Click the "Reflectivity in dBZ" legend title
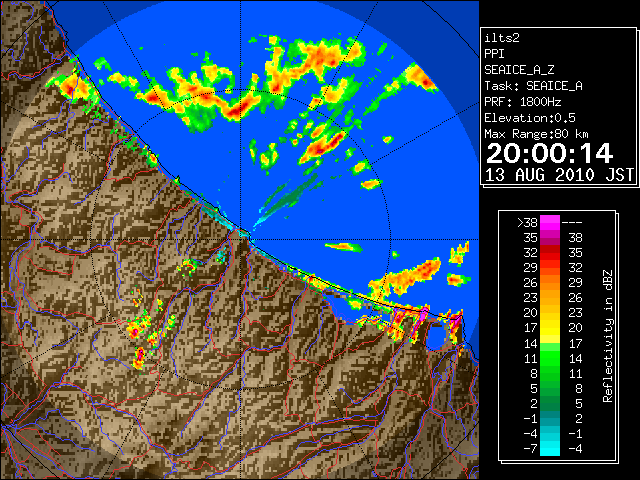This screenshot has height=480, width=640. [608, 336]
